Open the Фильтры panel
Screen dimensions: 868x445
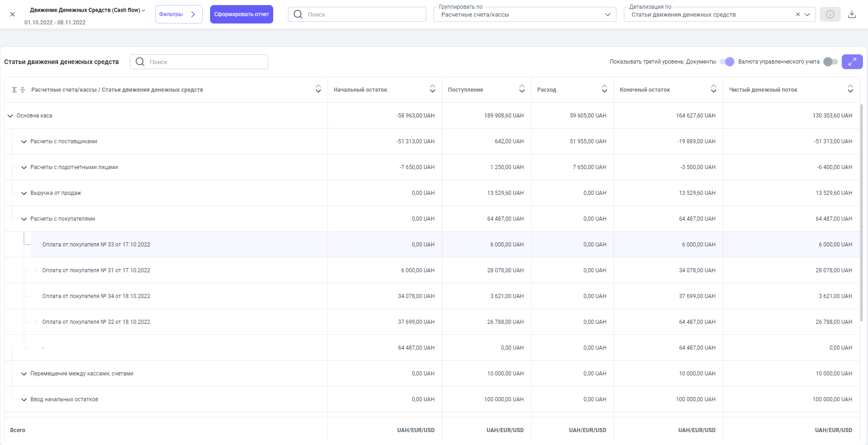[x=178, y=14]
